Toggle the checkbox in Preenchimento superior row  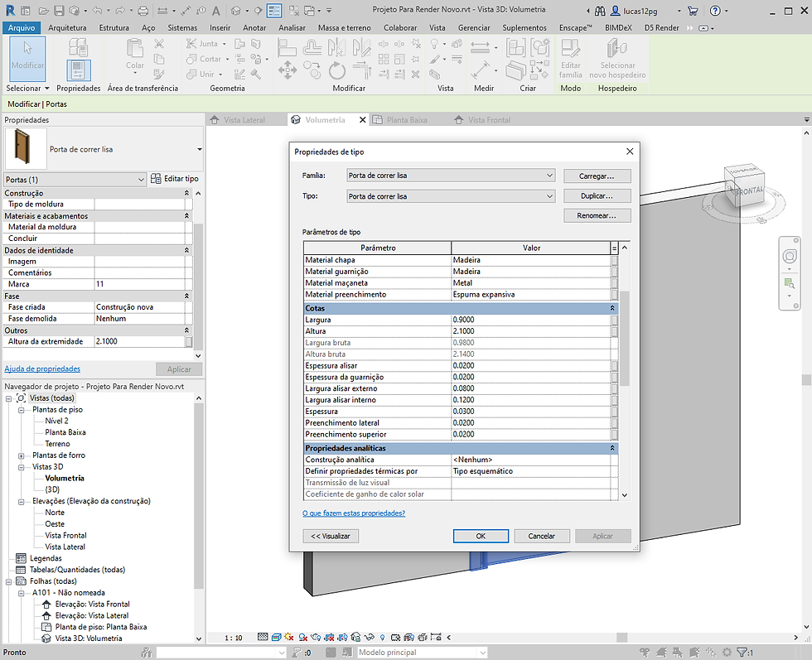614,434
